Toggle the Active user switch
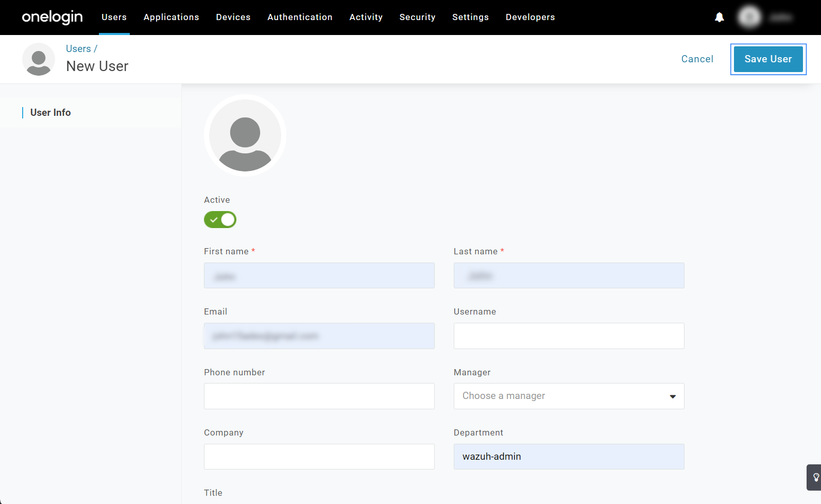Image resolution: width=821 pixels, height=504 pixels. pos(220,220)
